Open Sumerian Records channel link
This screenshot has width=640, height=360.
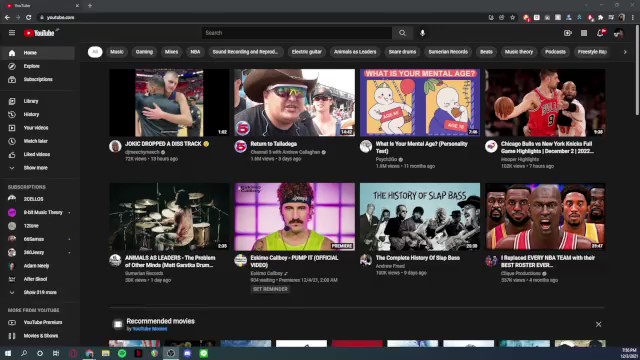(x=144, y=273)
